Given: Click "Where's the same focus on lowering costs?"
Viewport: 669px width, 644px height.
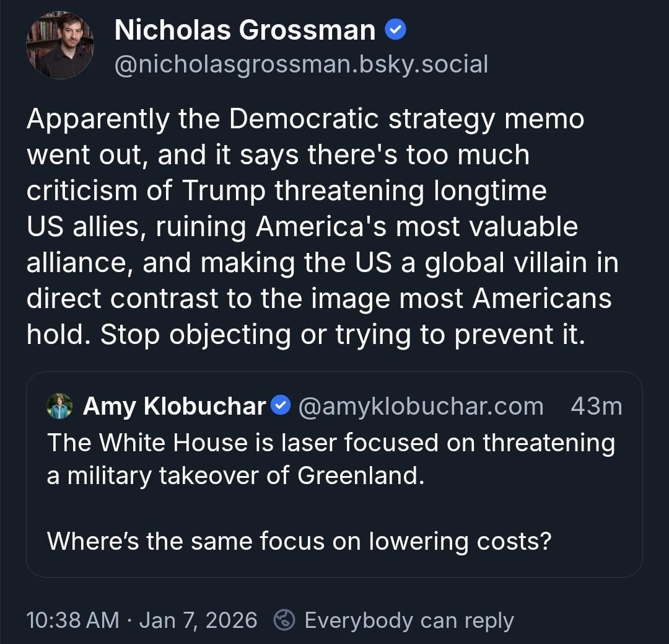Looking at the screenshot, I should coord(299,542).
